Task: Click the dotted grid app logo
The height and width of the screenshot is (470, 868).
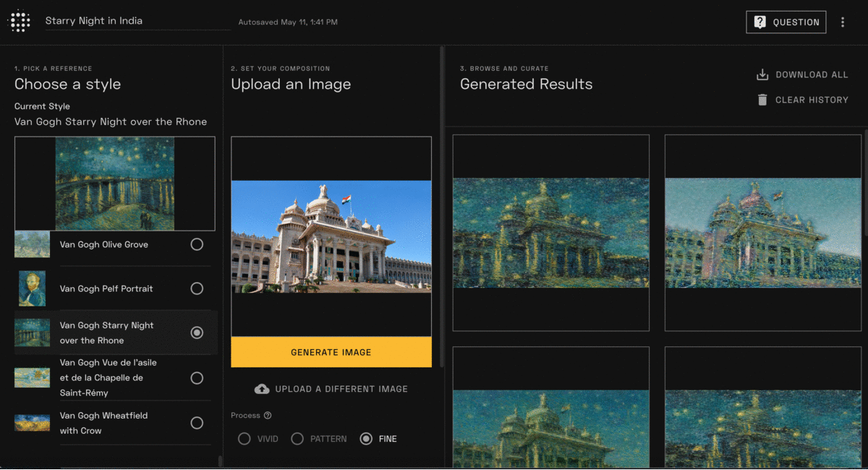Action: click(19, 20)
